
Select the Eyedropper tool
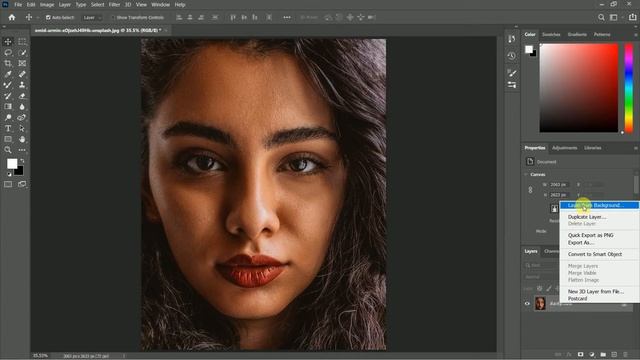[x=8, y=74]
